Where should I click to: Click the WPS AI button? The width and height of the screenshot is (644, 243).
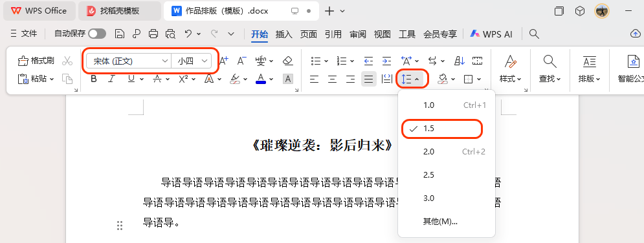coord(491,34)
